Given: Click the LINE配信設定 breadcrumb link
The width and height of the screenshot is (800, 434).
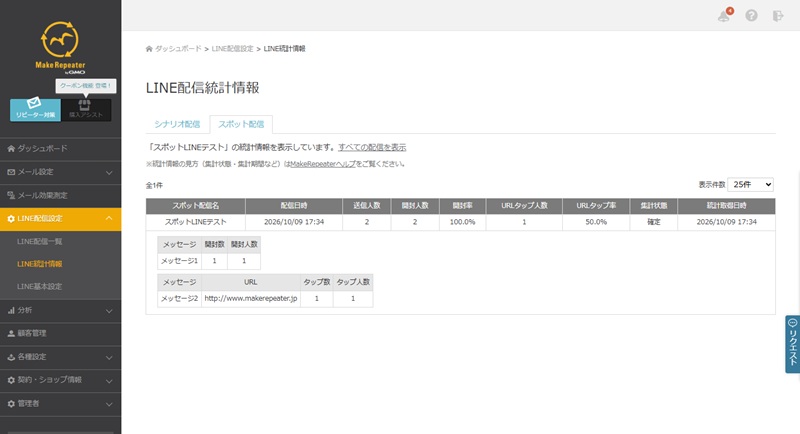Looking at the screenshot, I should [232, 49].
